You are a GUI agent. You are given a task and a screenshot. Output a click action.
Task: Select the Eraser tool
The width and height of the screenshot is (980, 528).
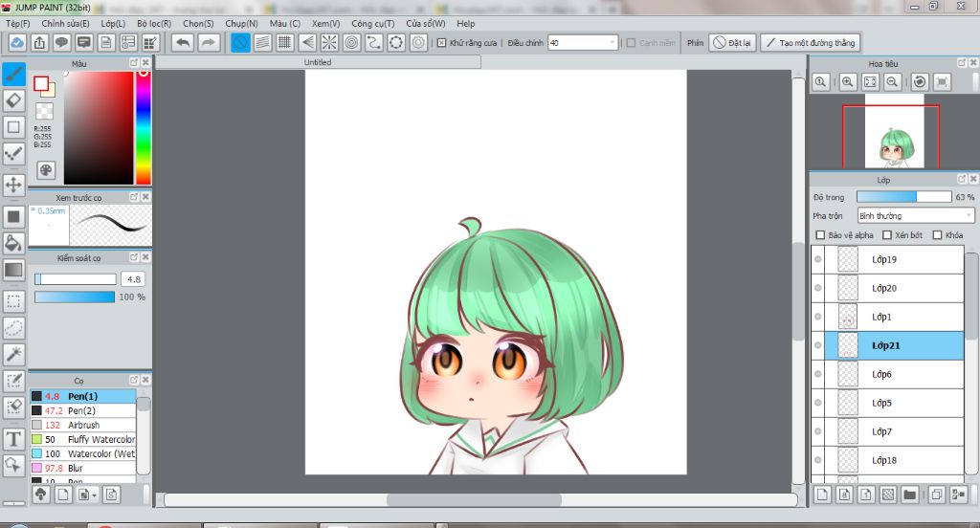(13, 100)
